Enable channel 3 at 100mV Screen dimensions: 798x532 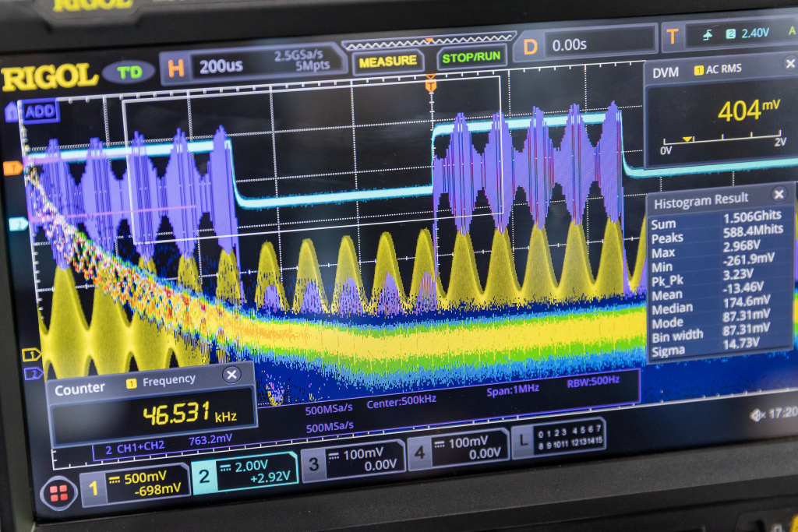tap(352, 458)
